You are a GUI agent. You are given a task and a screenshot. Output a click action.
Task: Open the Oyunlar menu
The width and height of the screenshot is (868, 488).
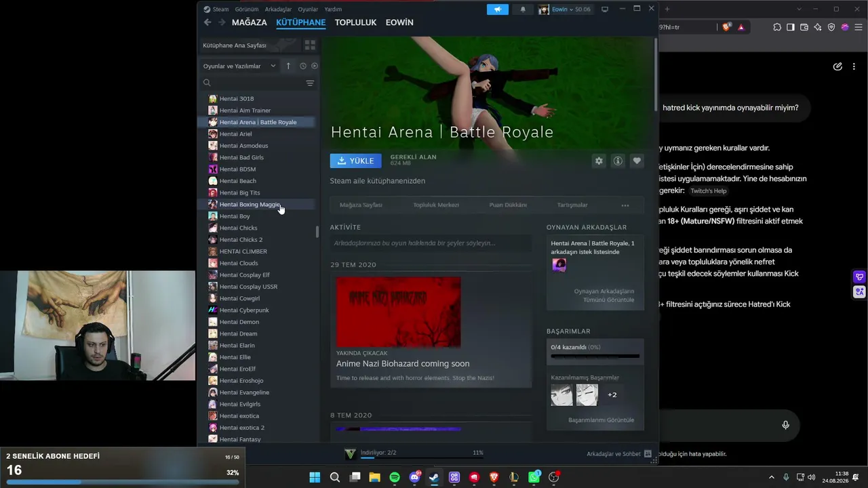tap(308, 9)
